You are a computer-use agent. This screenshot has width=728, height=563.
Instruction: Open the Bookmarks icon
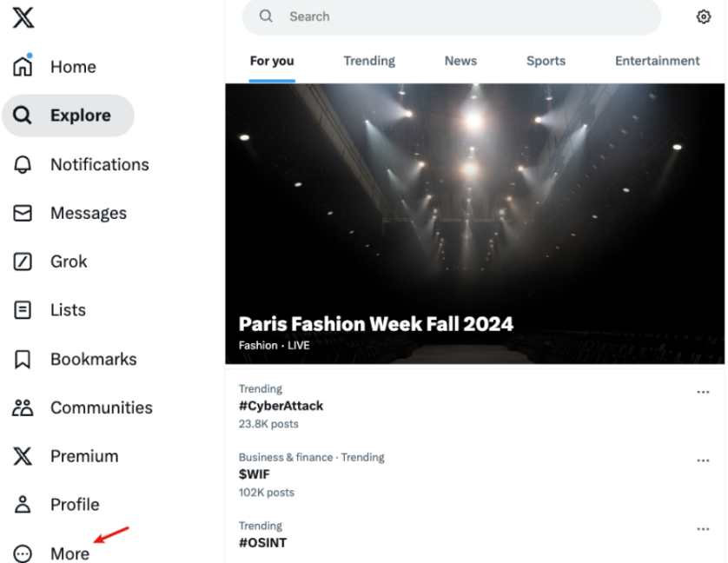(x=23, y=359)
